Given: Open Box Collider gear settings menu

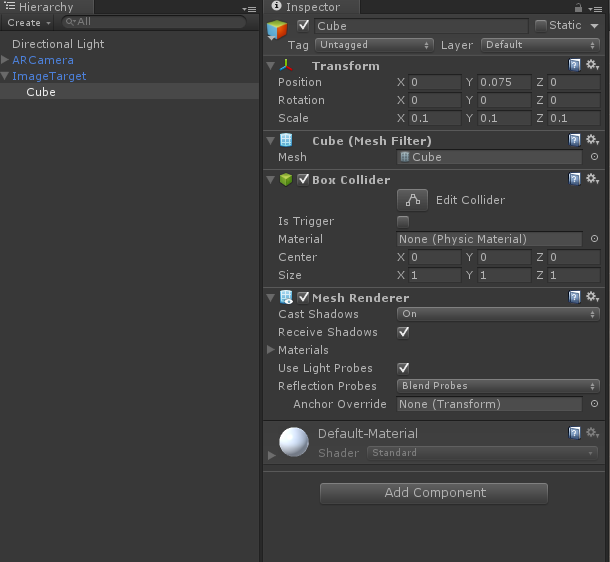Looking at the screenshot, I should click(592, 179).
